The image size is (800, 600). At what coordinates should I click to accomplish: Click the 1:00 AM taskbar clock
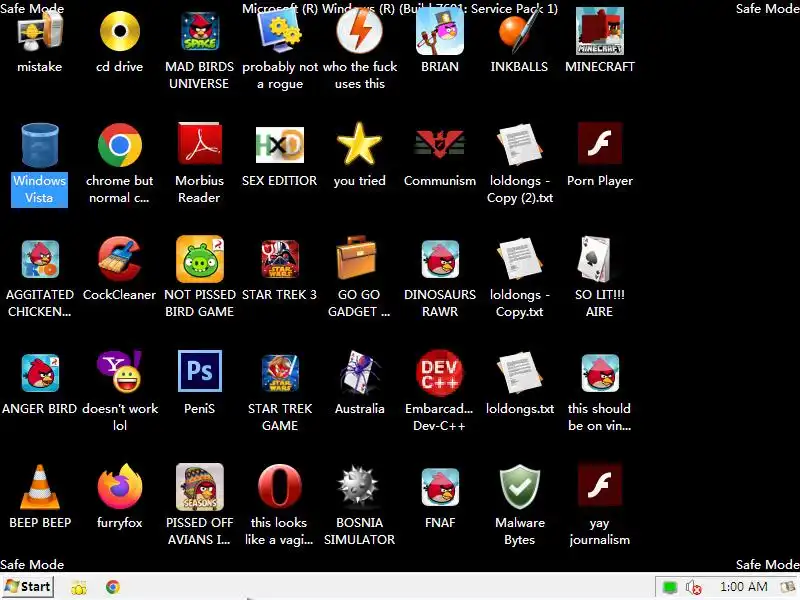[744, 587]
